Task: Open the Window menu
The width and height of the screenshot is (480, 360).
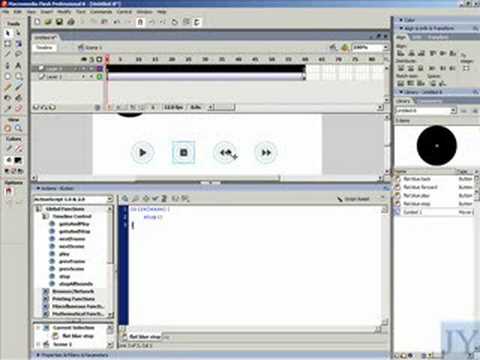Action: tap(144, 12)
